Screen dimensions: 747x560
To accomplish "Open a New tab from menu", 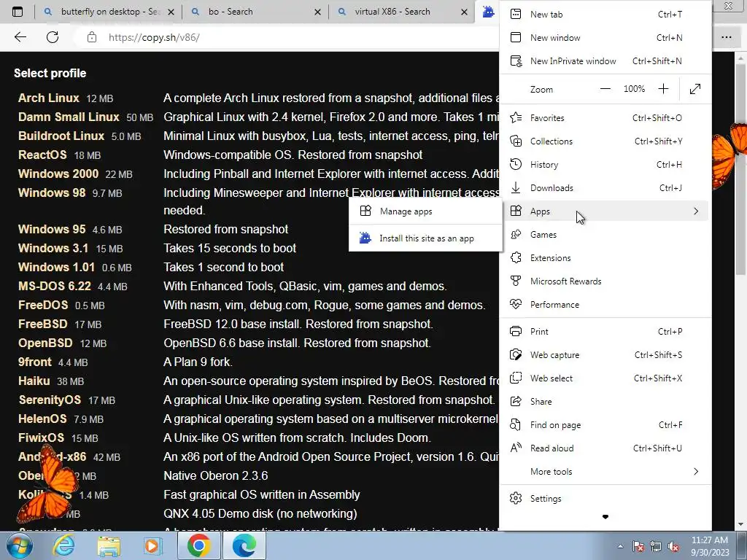I will pos(605,15).
